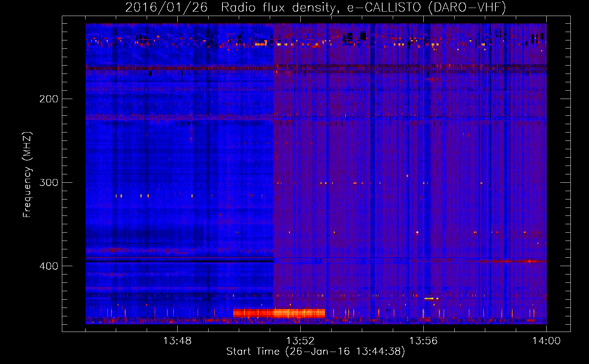Click the short yellow dash near 440 MHz
The image size is (589, 364).
tap(429, 298)
